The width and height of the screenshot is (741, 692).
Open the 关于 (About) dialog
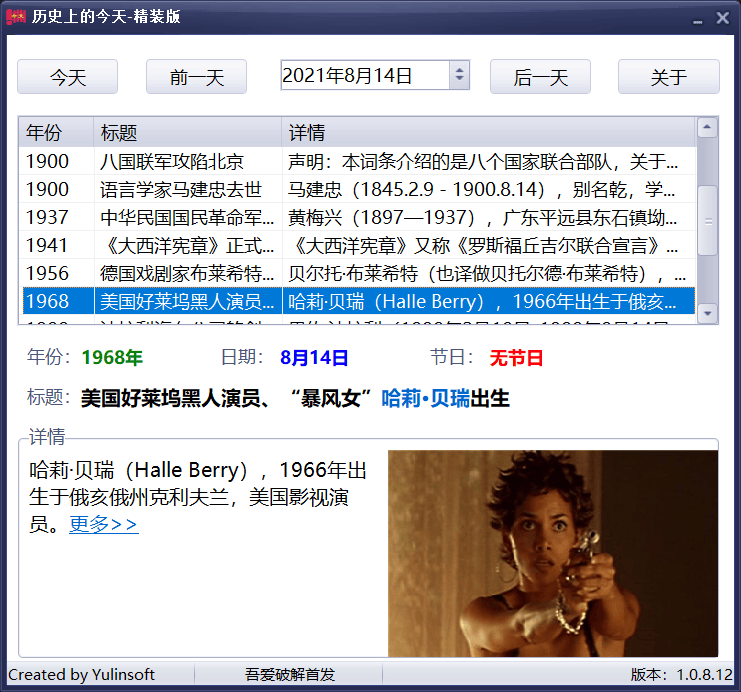(668, 77)
